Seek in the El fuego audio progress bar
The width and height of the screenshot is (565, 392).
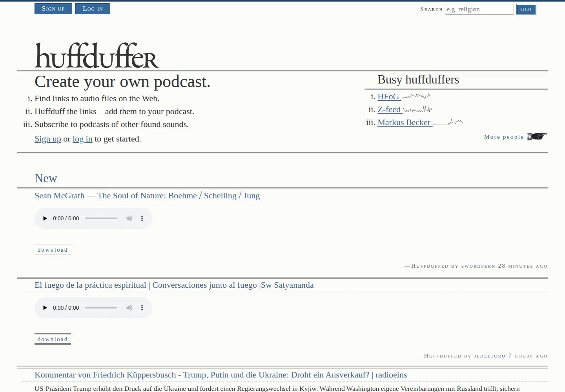[x=101, y=308]
